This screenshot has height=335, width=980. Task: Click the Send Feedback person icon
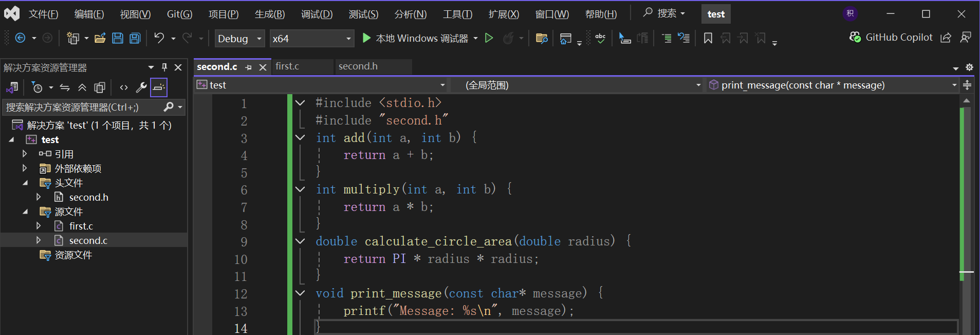(x=966, y=38)
